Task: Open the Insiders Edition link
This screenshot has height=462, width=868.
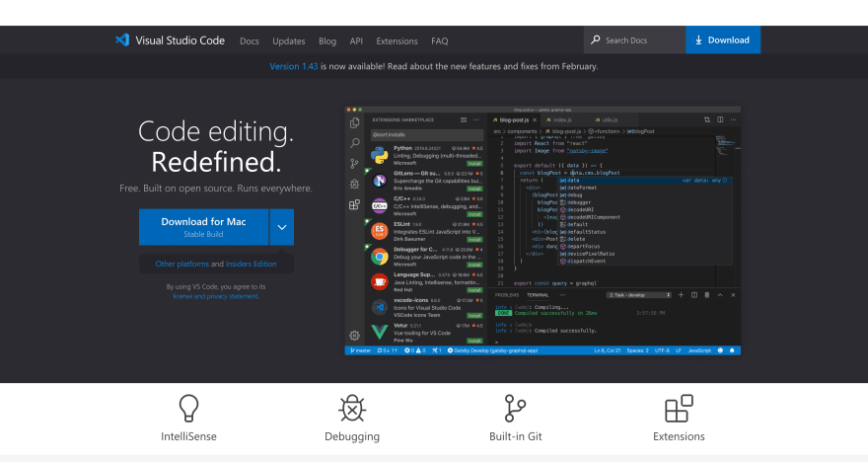Action: click(251, 265)
